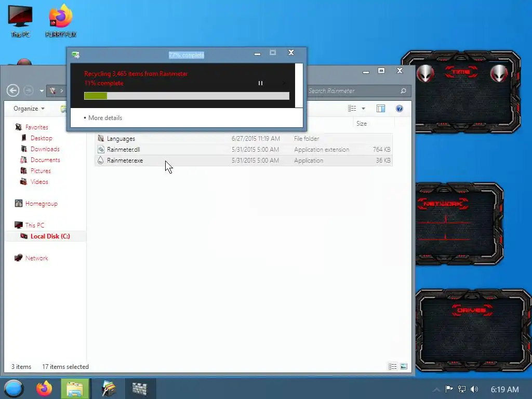The image size is (532, 399).
Task: Open File Explorer taskbar button
Action: point(75,389)
